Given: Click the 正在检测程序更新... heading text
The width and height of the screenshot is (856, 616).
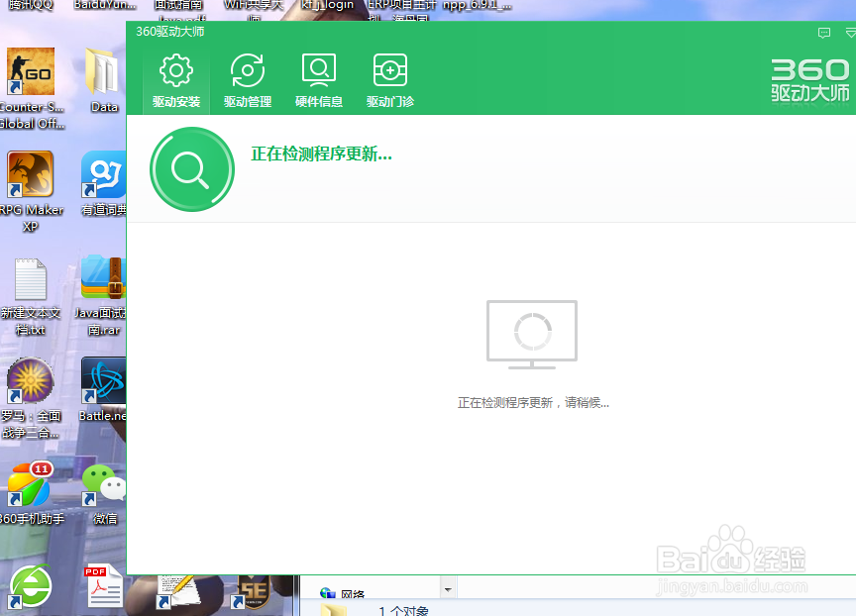Looking at the screenshot, I should click(x=321, y=154).
